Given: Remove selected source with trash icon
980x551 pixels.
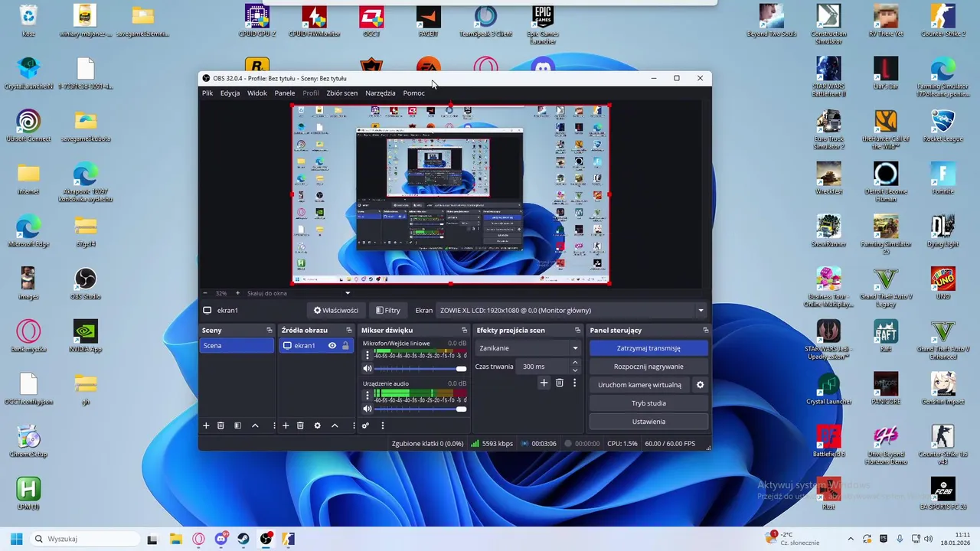Looking at the screenshot, I should tap(300, 425).
